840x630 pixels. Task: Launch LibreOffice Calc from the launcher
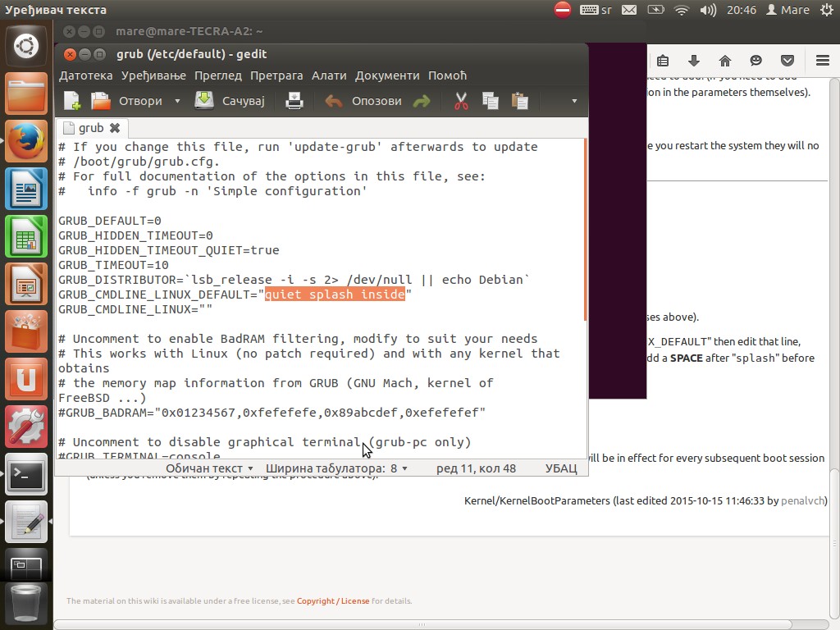click(x=26, y=236)
